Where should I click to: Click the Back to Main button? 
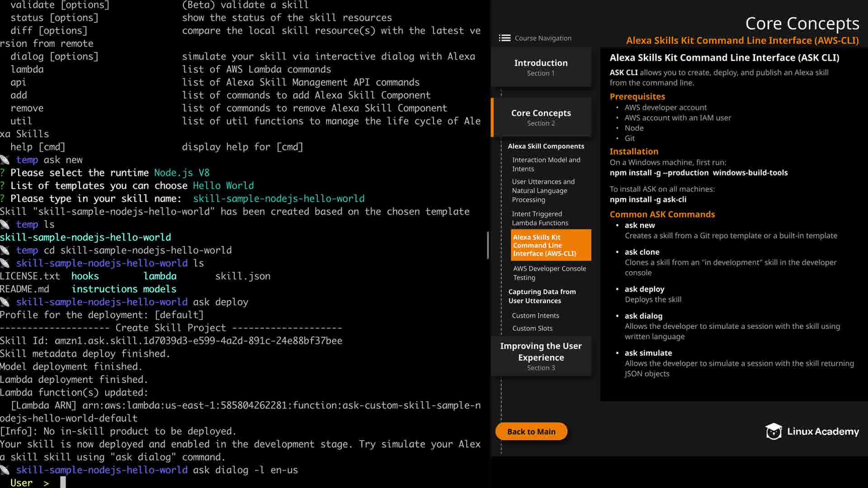pos(531,432)
